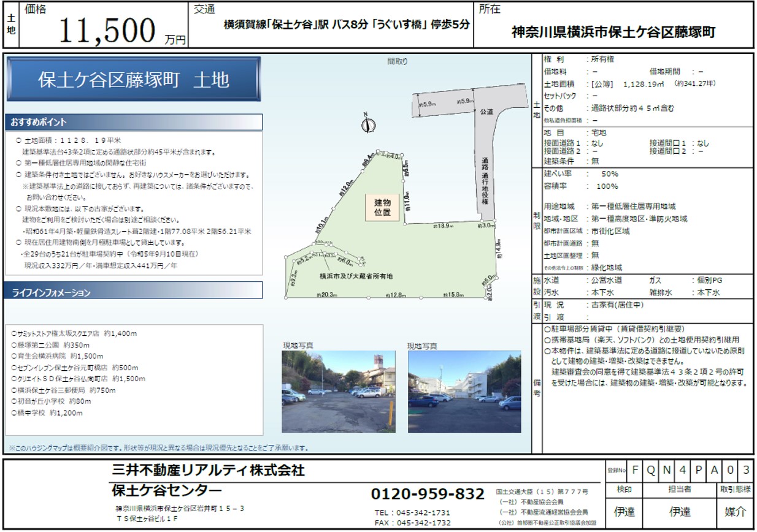Screen dimensions: 757x532
Task: Click the 媒介 cell under 取引態様
Action: [x=735, y=511]
